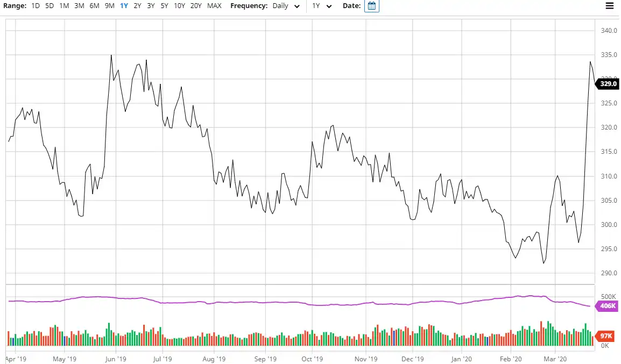Click the Oct '19 axis label
Screen dimensions: 621x364
click(312, 359)
